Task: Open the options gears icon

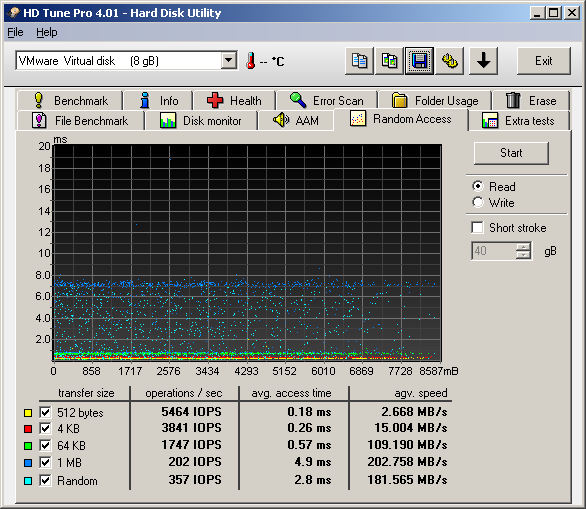Action: 450,61
